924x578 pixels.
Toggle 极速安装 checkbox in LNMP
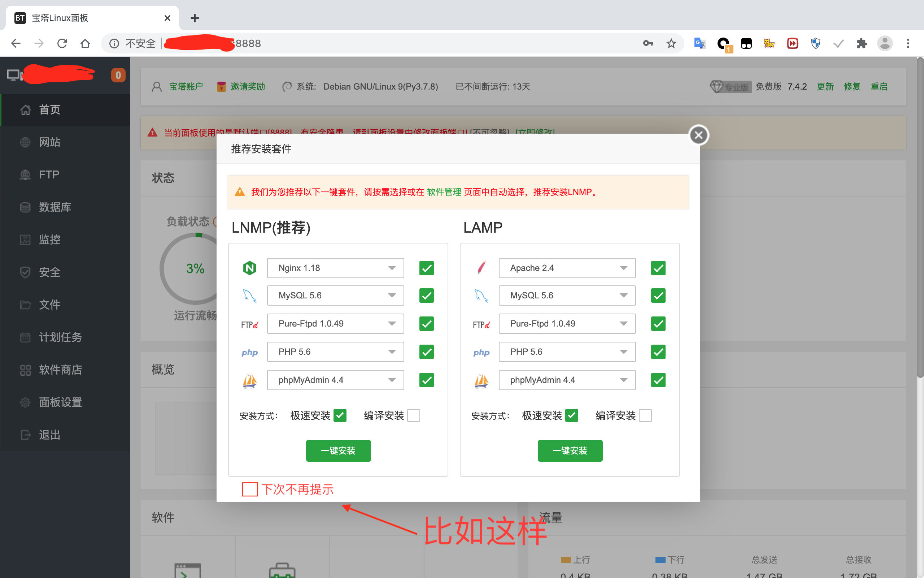340,415
